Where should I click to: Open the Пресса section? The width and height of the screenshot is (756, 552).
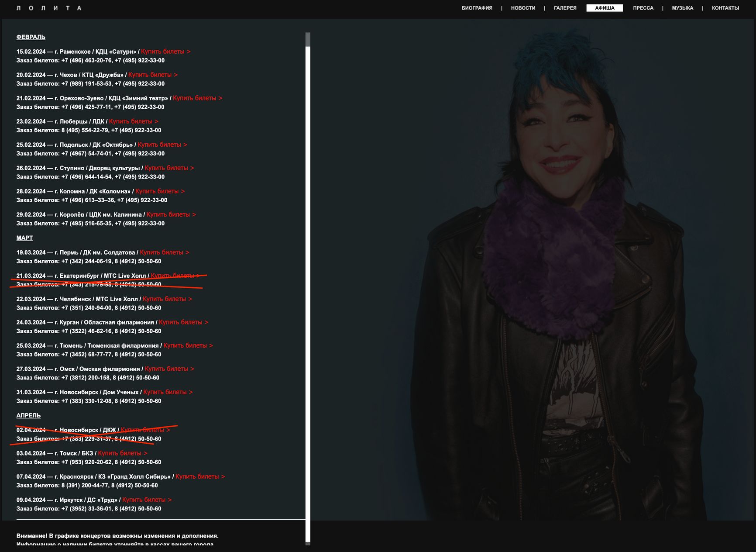click(x=643, y=8)
